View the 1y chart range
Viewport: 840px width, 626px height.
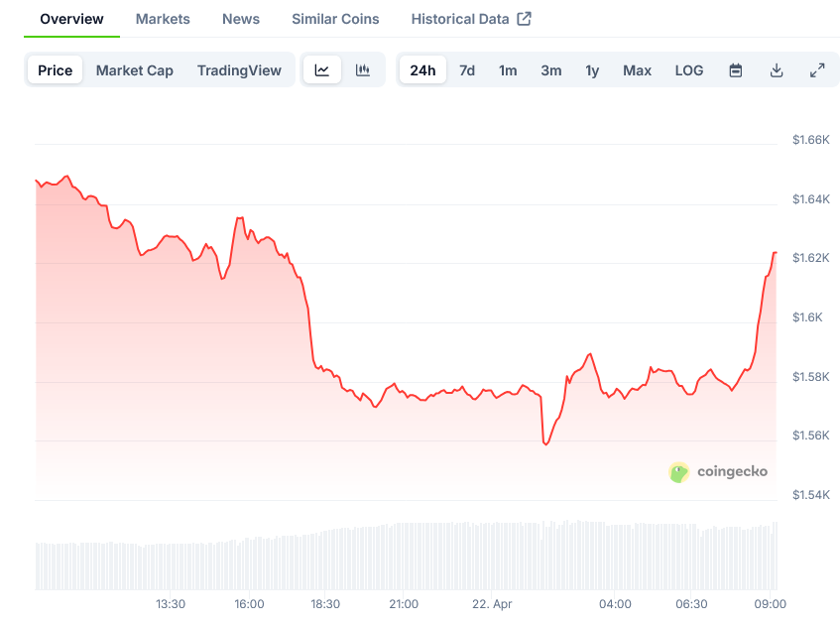[592, 70]
